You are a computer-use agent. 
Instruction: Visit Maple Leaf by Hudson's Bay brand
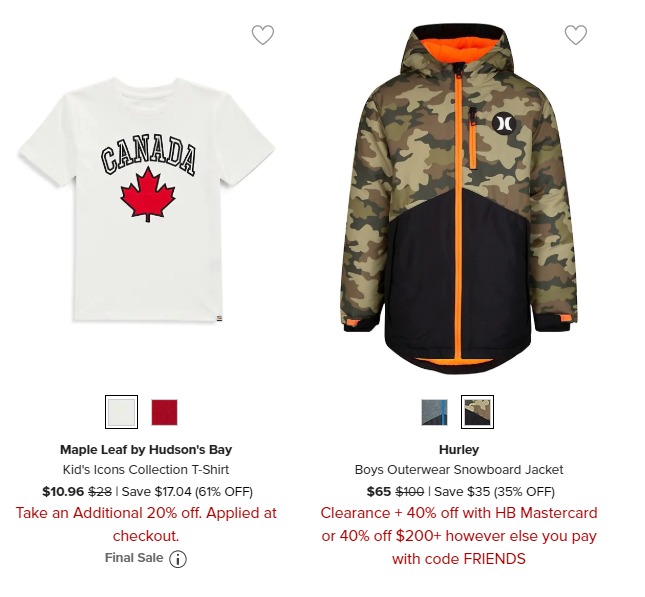[146, 449]
